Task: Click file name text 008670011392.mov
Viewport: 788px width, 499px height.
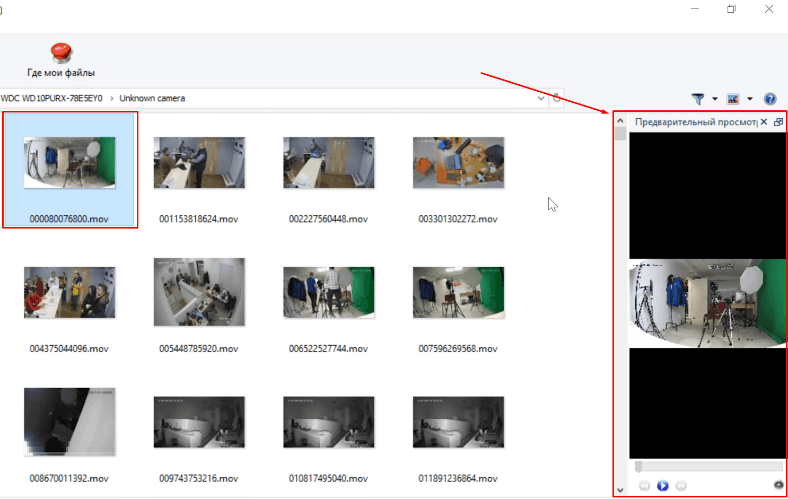Action: (69, 478)
